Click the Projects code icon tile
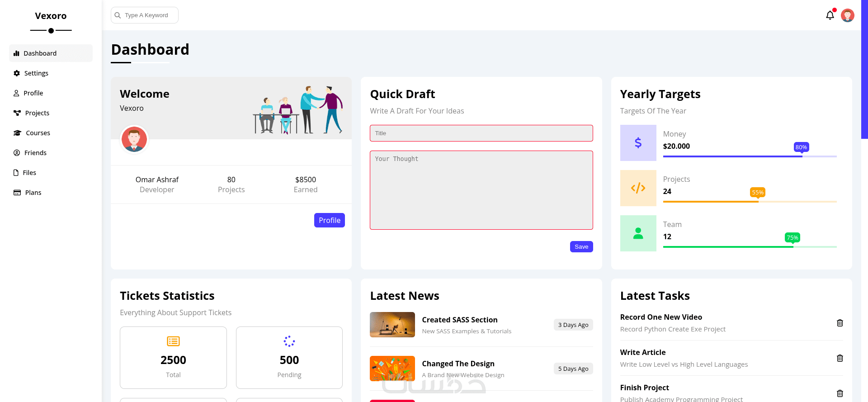This screenshot has height=402, width=868. [638, 188]
